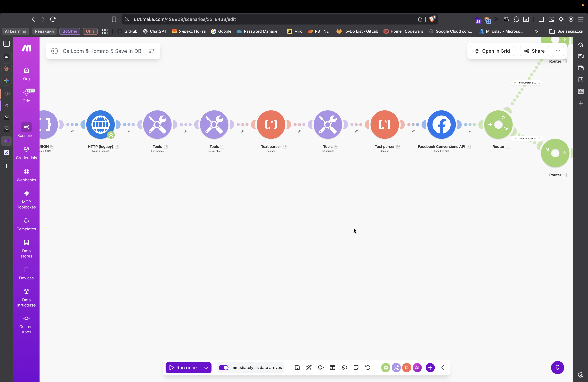Open the browser hamburger menu
The height and width of the screenshot is (382, 588).
coord(581,19)
